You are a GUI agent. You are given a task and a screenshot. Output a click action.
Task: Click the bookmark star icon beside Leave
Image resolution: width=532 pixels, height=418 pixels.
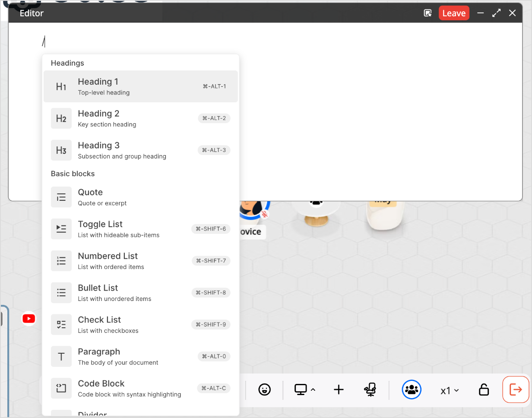pyautogui.click(x=427, y=13)
